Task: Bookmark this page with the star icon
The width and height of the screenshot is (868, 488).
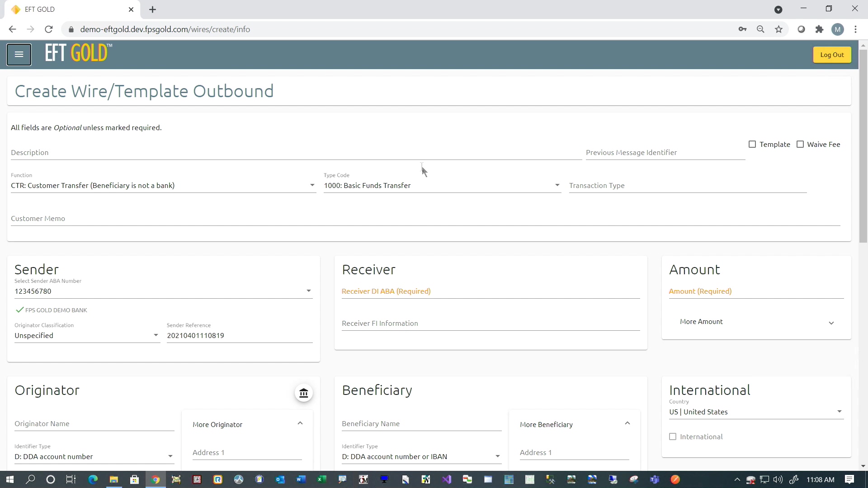Action: click(x=778, y=29)
